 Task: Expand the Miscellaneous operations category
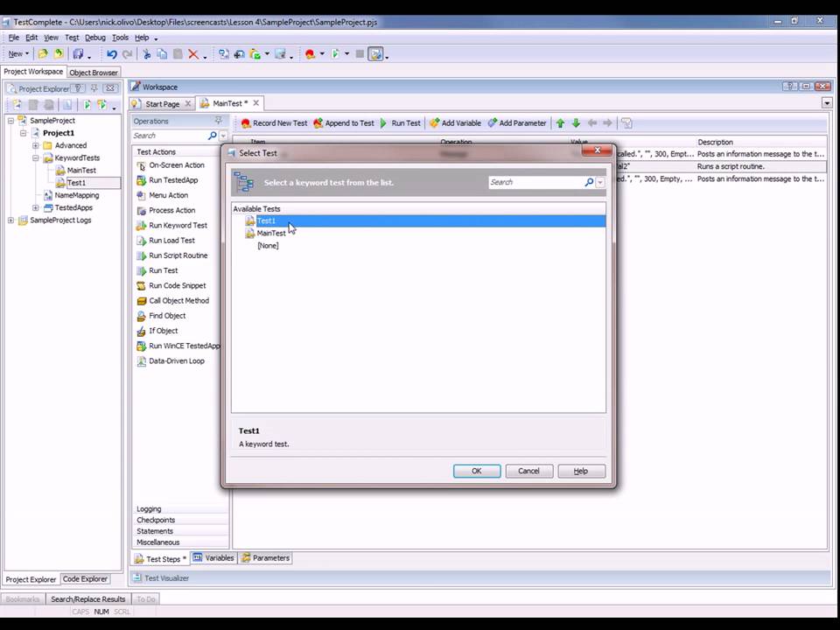(180, 542)
